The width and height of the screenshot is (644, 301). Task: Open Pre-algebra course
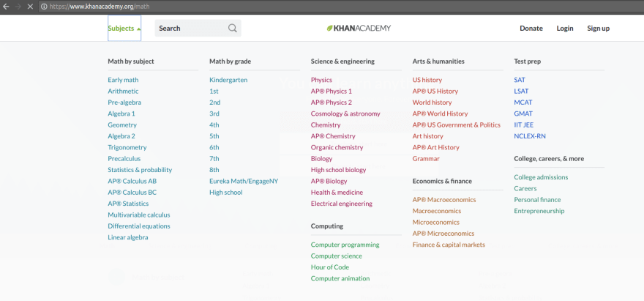click(x=124, y=103)
